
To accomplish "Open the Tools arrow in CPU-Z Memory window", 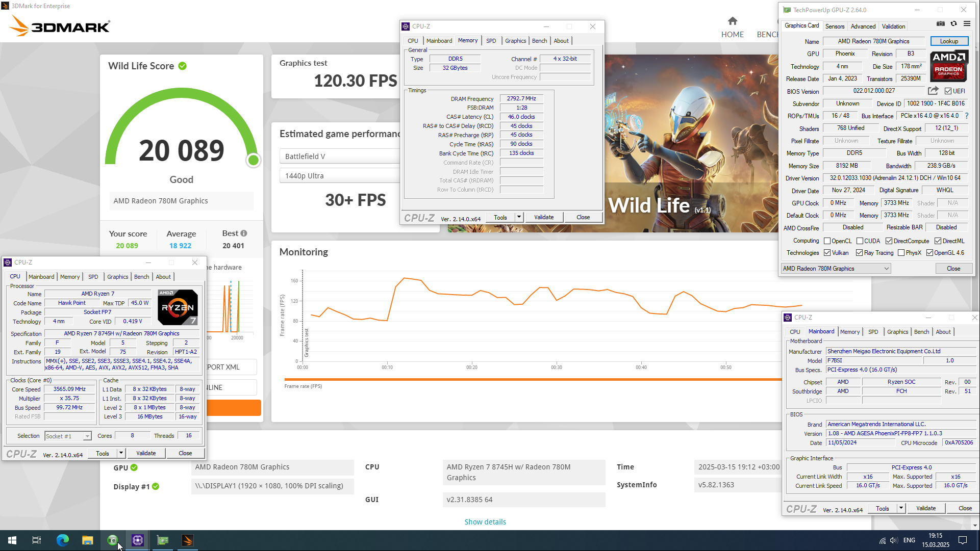I will [519, 217].
